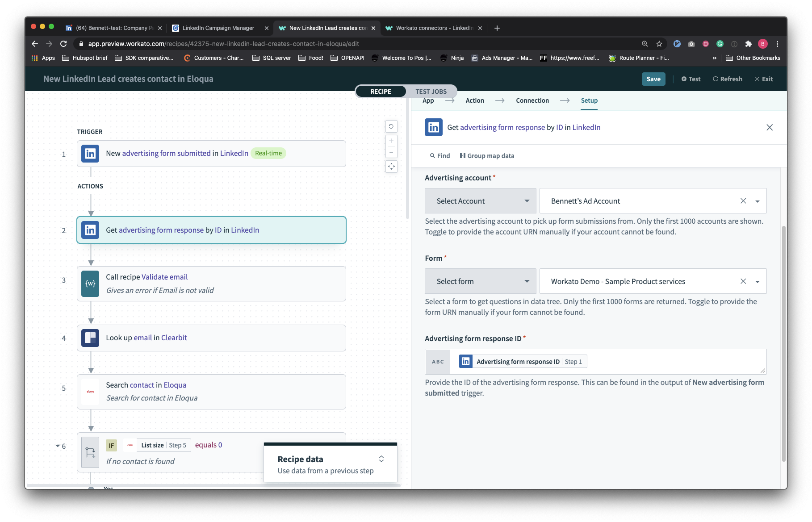Go to the Connection step in setup breadcrumb

click(532, 100)
